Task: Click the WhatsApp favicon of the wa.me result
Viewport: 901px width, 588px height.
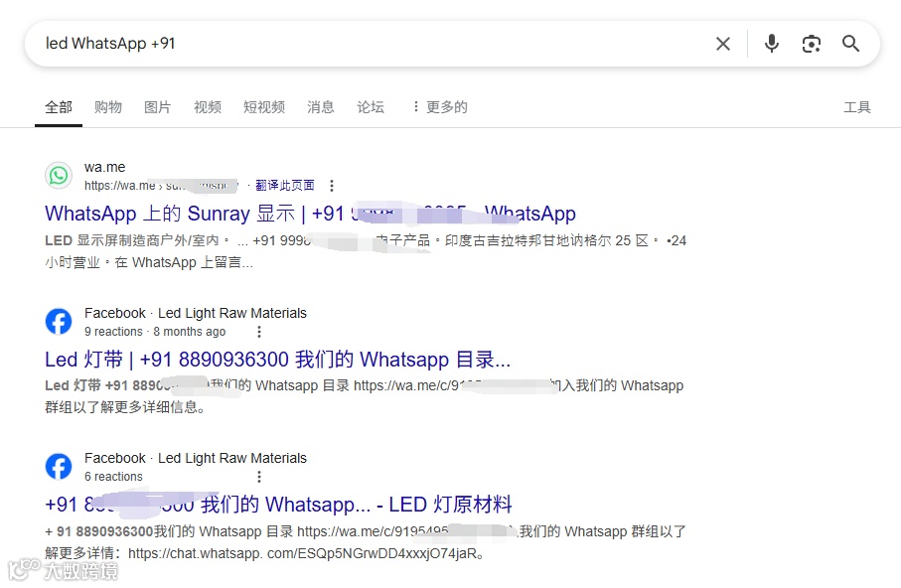Action: point(59,176)
